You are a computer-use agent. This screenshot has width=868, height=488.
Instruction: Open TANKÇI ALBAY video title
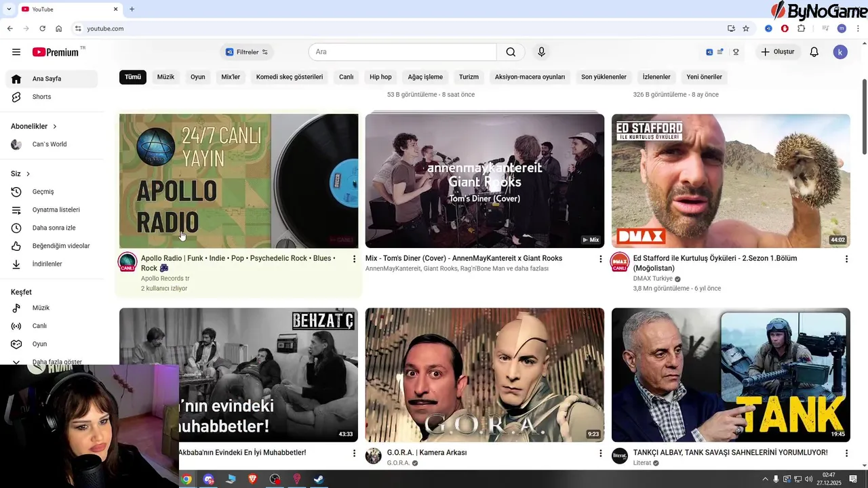coord(730,453)
